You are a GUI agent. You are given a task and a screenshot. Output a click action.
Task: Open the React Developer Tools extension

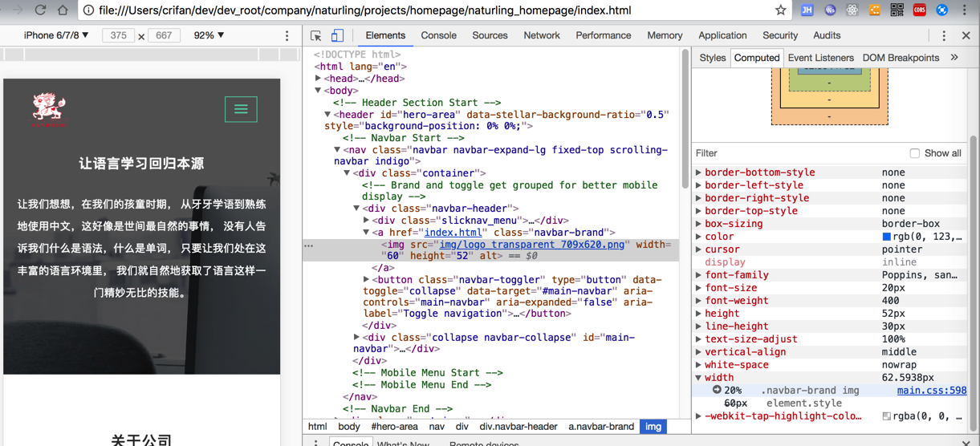852,10
